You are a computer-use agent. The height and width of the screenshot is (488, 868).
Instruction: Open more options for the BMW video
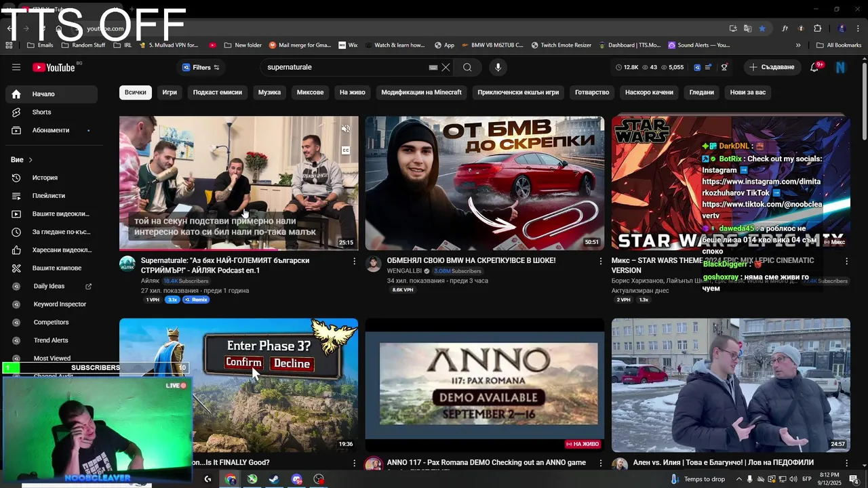click(x=600, y=261)
